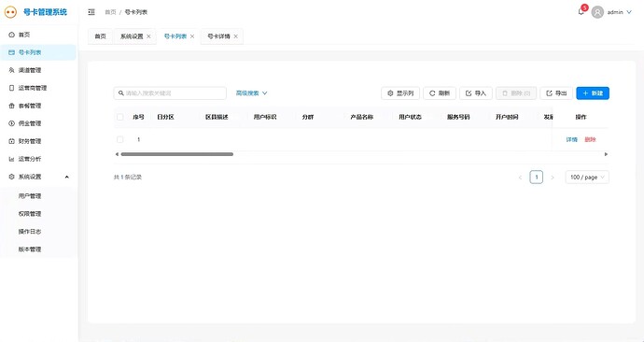Click the 运营商管理 sidebar icon

(x=11, y=88)
